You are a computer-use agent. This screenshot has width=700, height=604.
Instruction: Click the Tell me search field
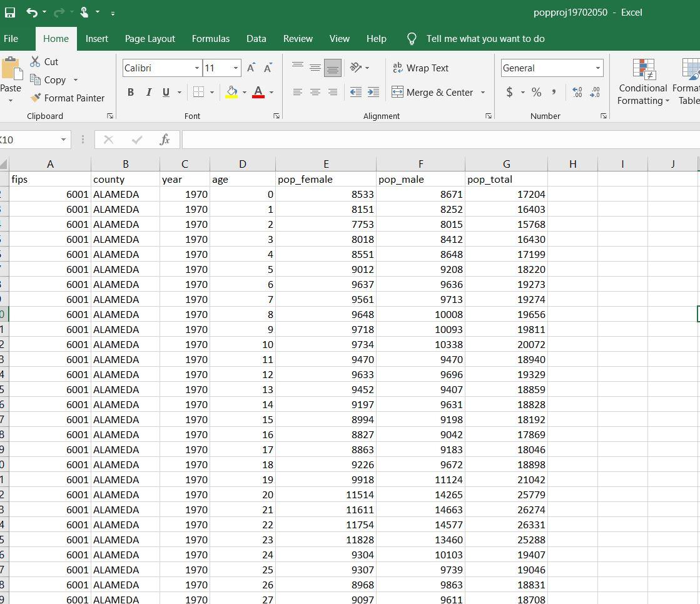[x=485, y=39]
